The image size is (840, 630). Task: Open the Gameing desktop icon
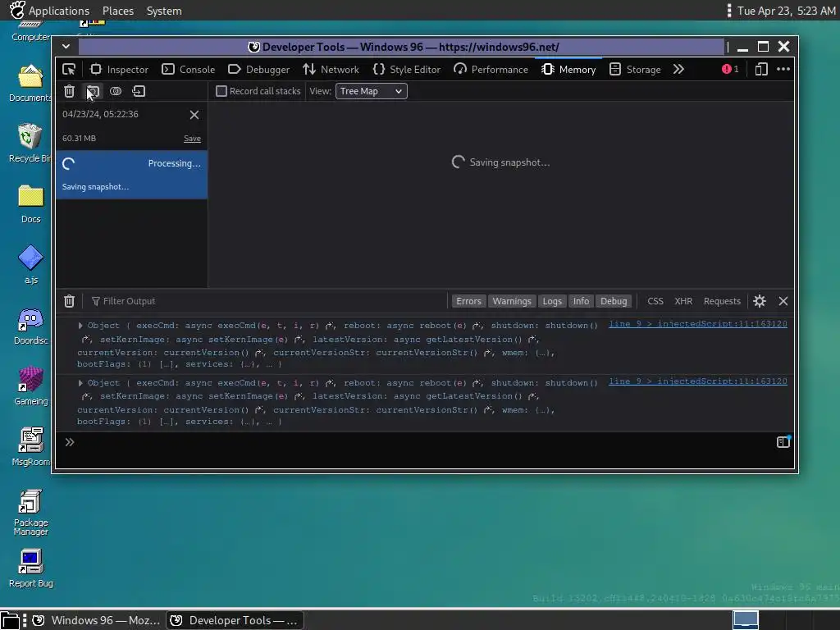[x=30, y=386]
